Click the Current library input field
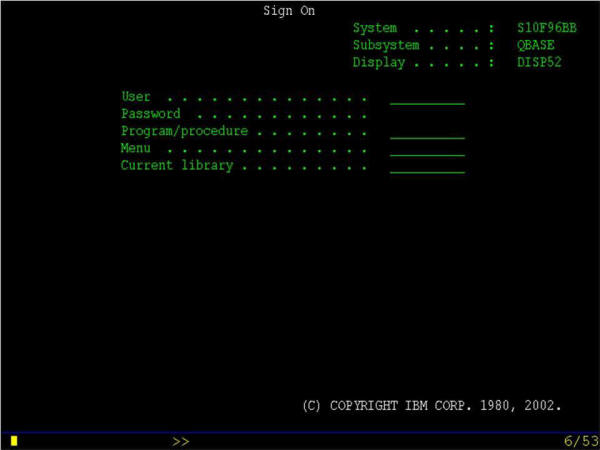Viewport: 600px width, 450px height. 427,166
